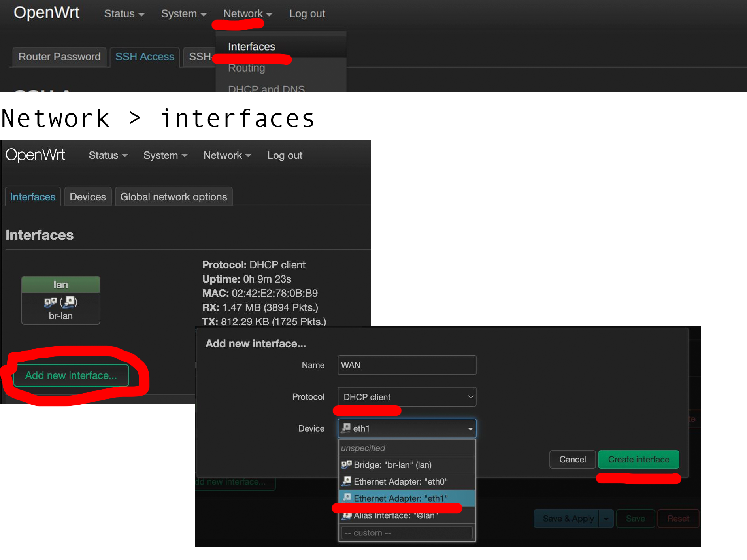Click the red Reset button
This screenshot has height=560, width=747.
click(678, 519)
